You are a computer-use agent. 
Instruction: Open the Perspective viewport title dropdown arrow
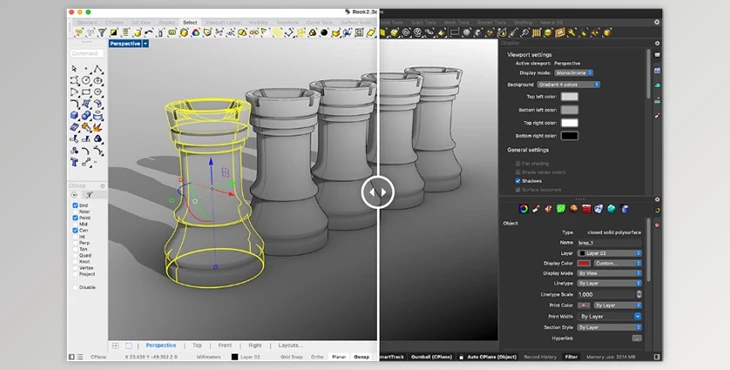[146, 43]
